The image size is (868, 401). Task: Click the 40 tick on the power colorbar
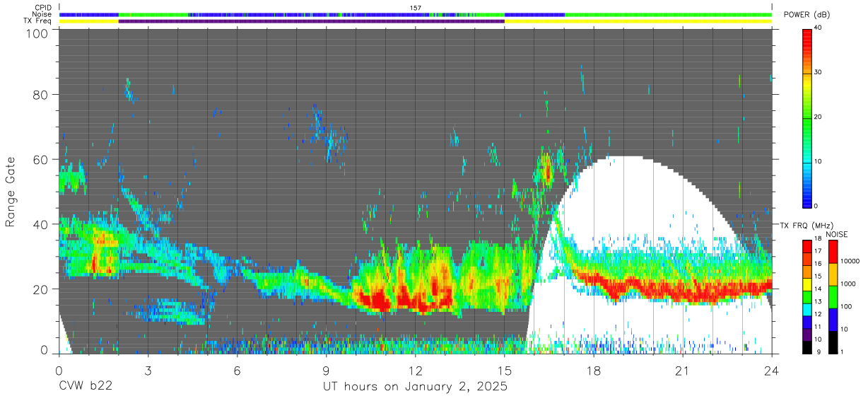click(x=817, y=28)
